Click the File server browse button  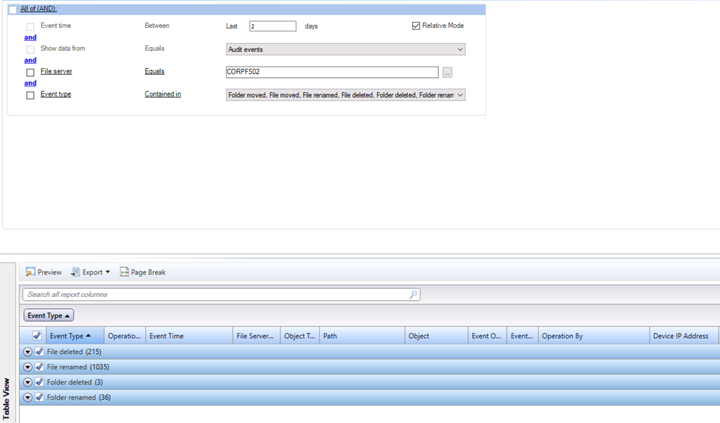click(x=448, y=72)
